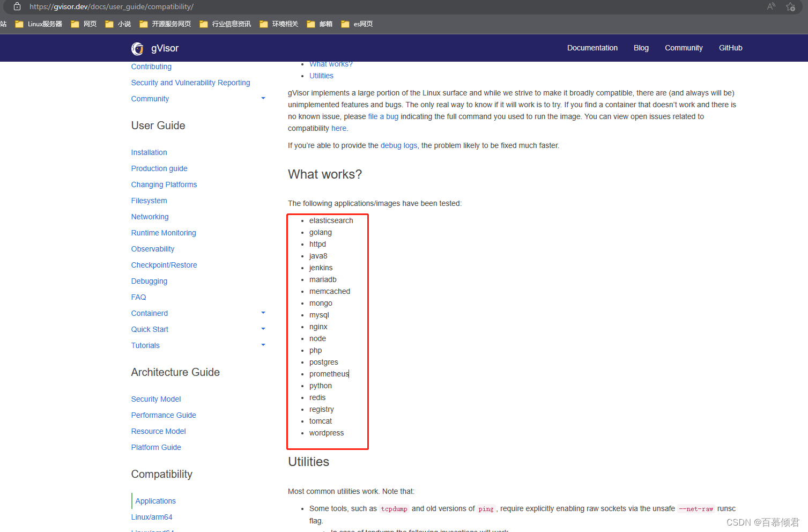Open Checkpoint/Restore link
Image resolution: width=808 pixels, height=532 pixels.
[x=164, y=265]
